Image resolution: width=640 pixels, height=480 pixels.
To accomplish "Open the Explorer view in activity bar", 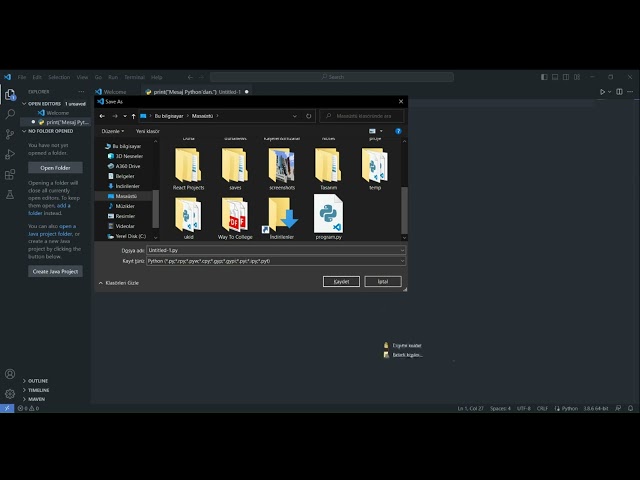I will [x=10, y=95].
